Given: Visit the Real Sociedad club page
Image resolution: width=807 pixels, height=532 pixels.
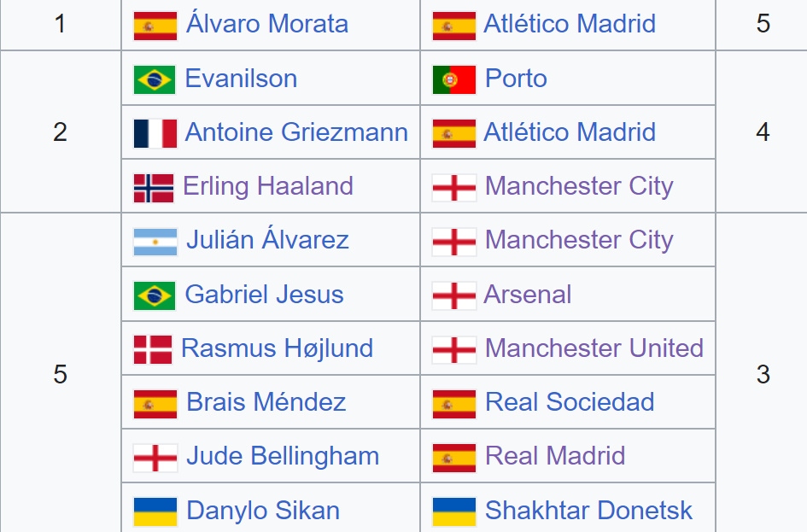Looking at the screenshot, I should (x=570, y=402).
